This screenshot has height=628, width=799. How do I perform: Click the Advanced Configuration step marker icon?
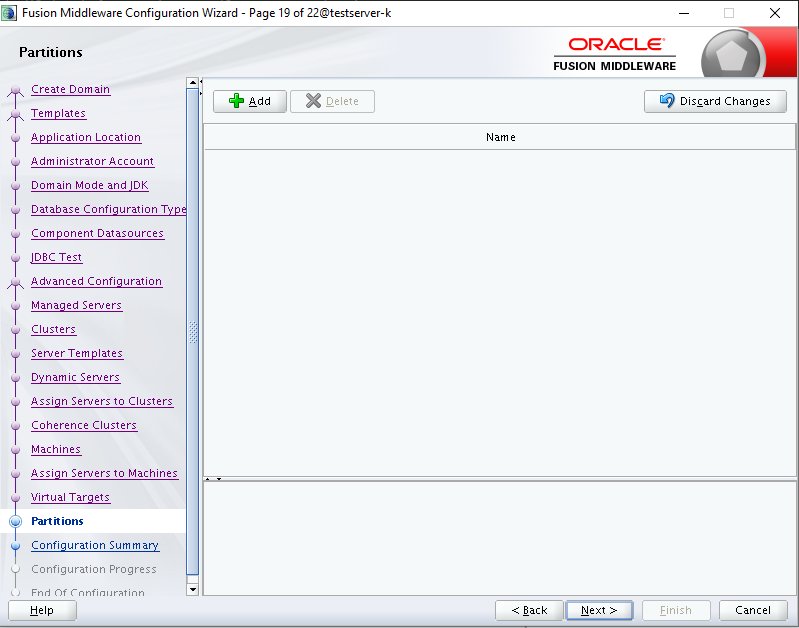[x=16, y=282]
